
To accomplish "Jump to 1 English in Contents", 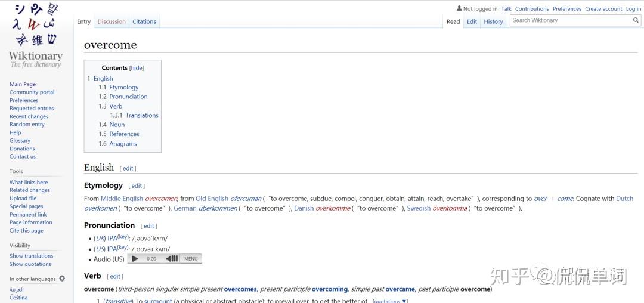I will [x=100, y=78].
